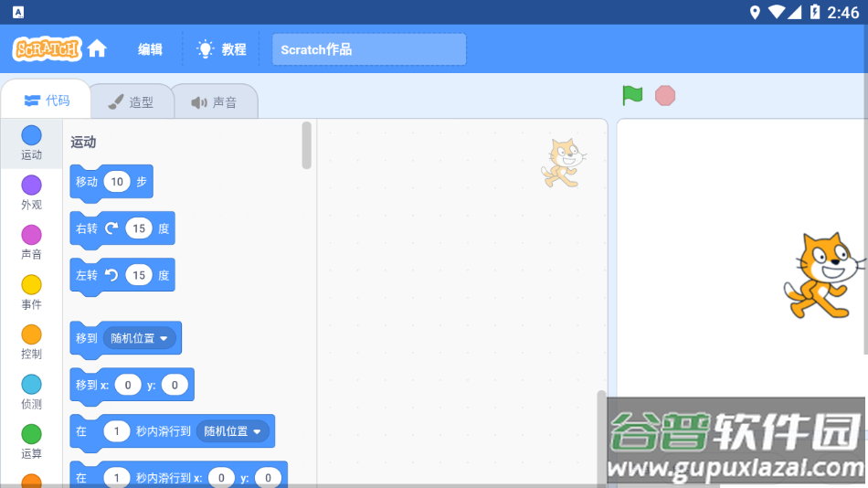
Task: Select 事件 events category
Action: pyautogui.click(x=32, y=292)
